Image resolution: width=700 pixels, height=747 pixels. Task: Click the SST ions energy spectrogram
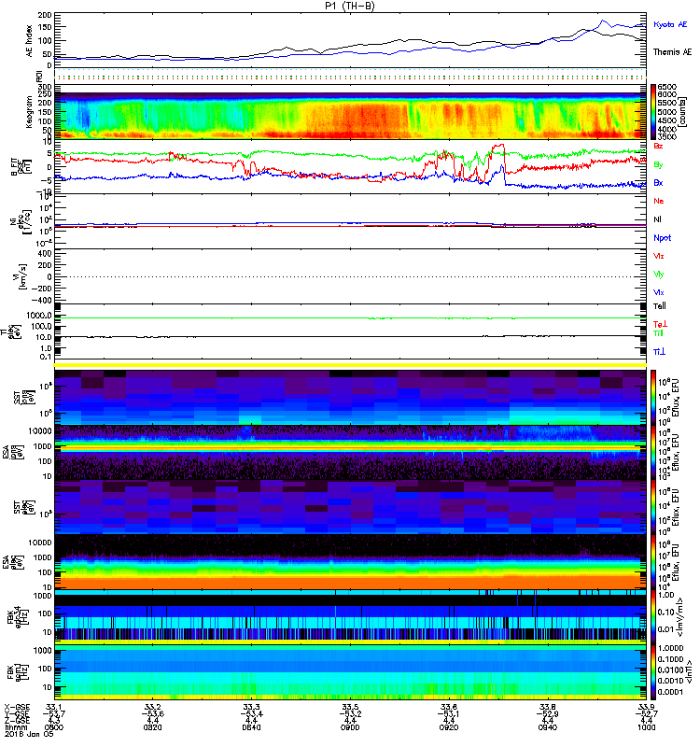350,397
